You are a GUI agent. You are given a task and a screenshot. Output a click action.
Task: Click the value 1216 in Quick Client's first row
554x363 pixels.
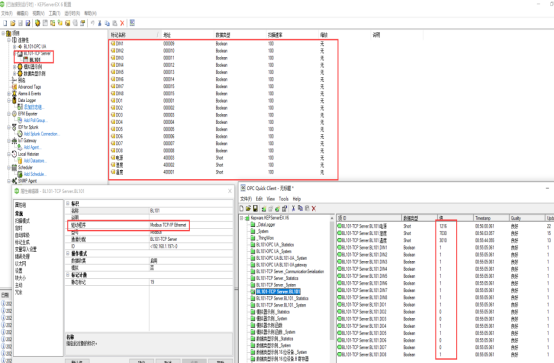[443, 226]
